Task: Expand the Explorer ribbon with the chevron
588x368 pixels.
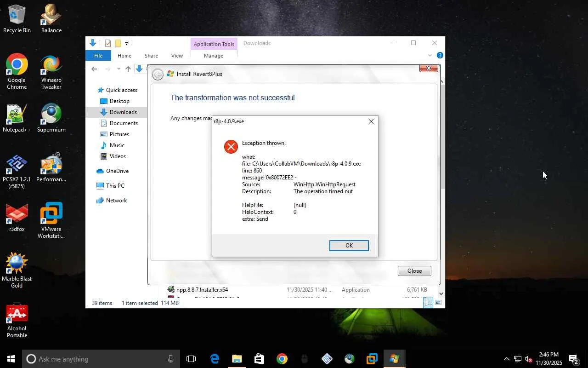Action: click(x=430, y=55)
